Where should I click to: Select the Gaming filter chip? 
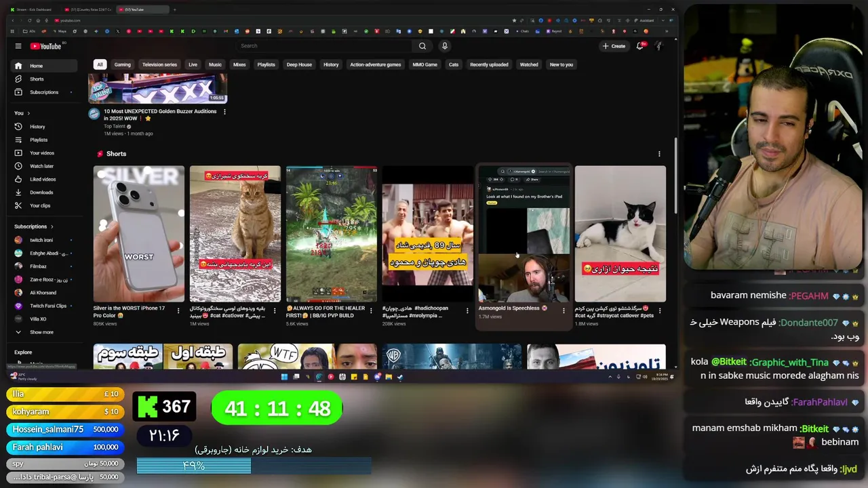(x=122, y=64)
